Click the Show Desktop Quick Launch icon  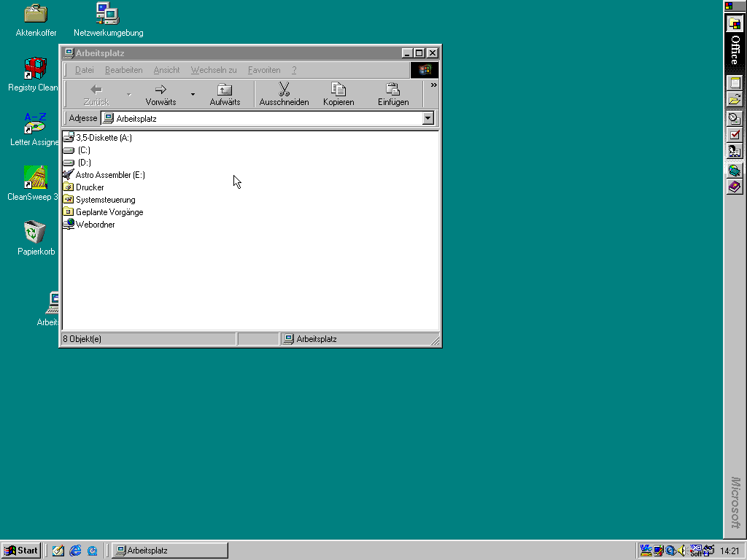pyautogui.click(x=58, y=551)
